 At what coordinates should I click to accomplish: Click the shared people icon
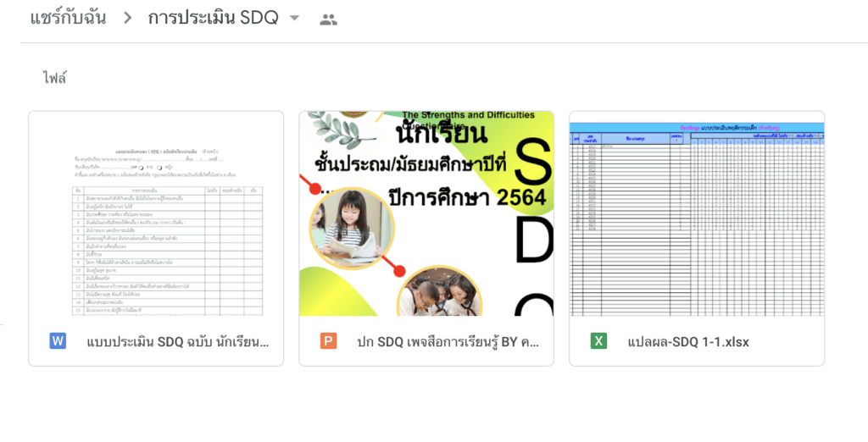328,20
